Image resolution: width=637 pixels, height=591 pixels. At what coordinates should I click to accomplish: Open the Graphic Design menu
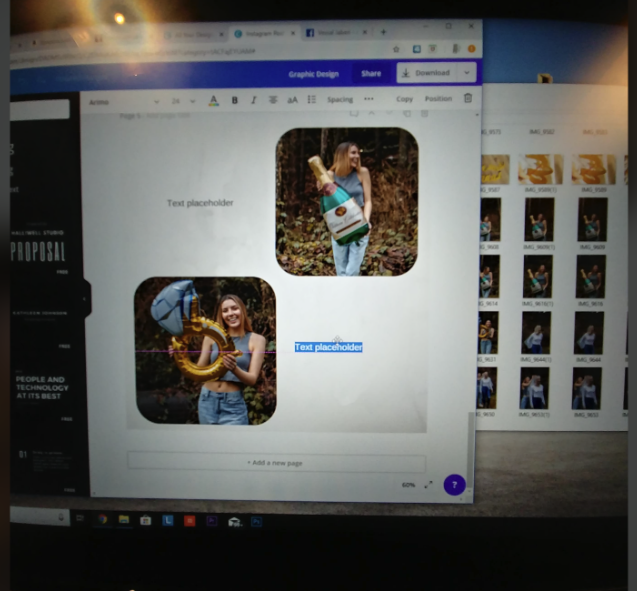click(313, 74)
